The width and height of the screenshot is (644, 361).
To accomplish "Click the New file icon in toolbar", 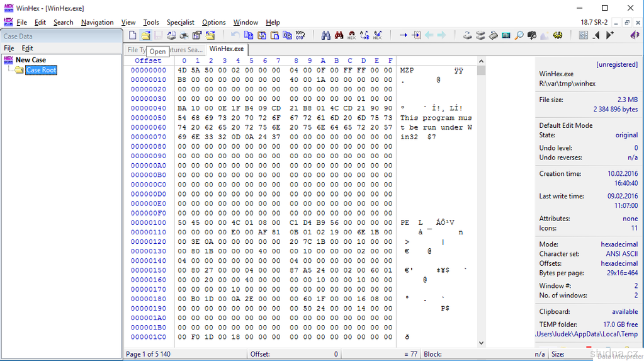I will [133, 35].
